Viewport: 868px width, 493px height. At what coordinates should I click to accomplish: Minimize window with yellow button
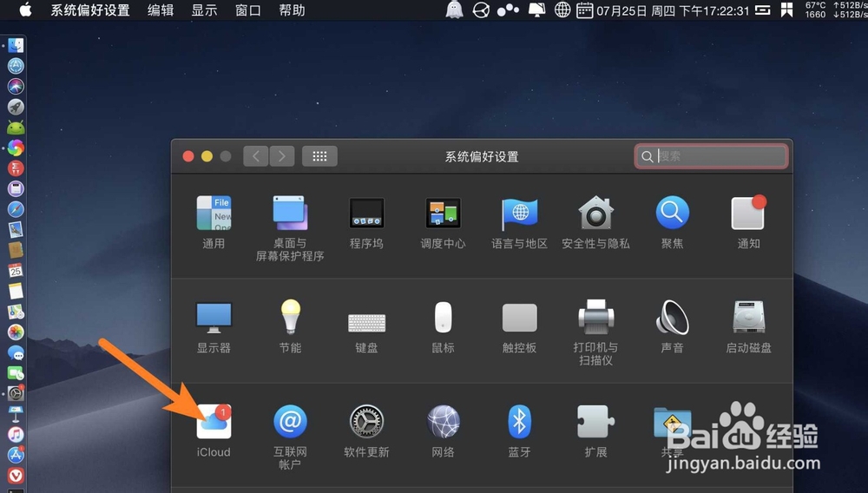207,156
